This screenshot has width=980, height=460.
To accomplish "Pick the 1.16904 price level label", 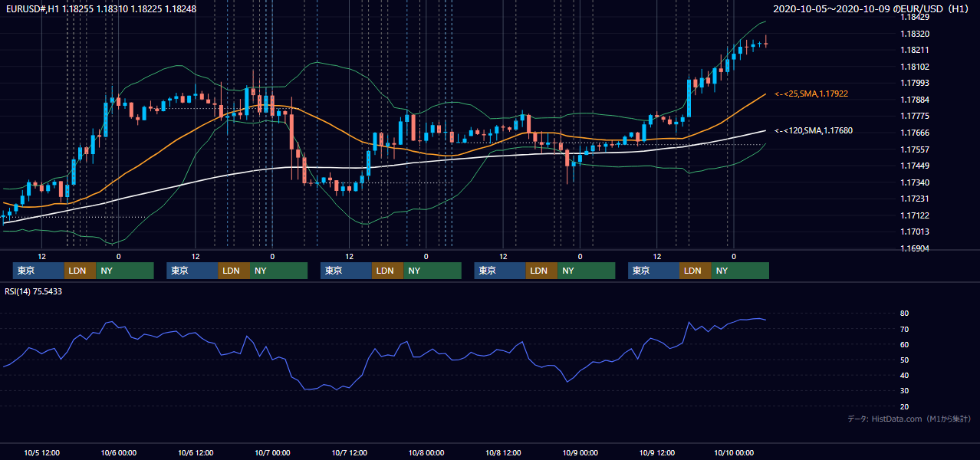I will (914, 248).
